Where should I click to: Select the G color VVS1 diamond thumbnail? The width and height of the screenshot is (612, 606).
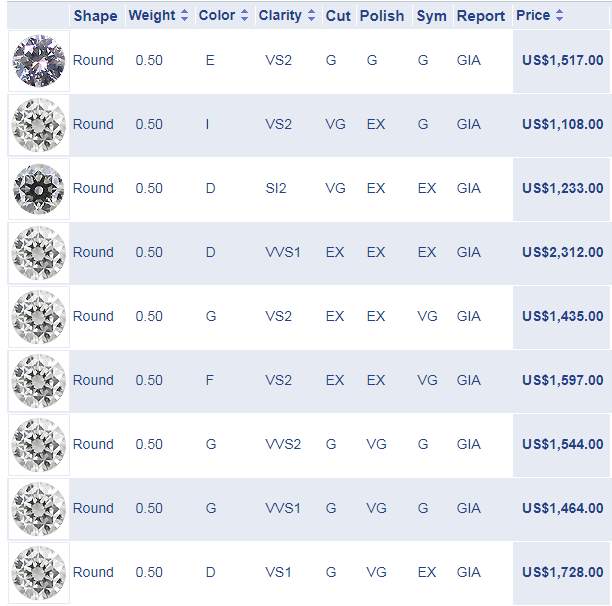[39, 509]
